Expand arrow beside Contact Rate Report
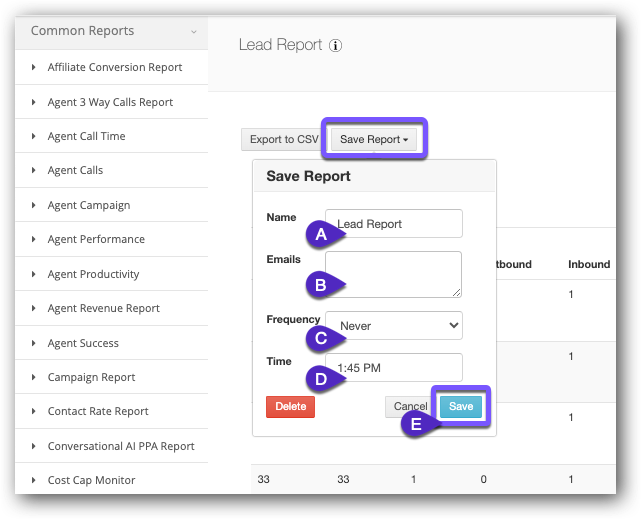This screenshot has height=519, width=641. (34, 411)
